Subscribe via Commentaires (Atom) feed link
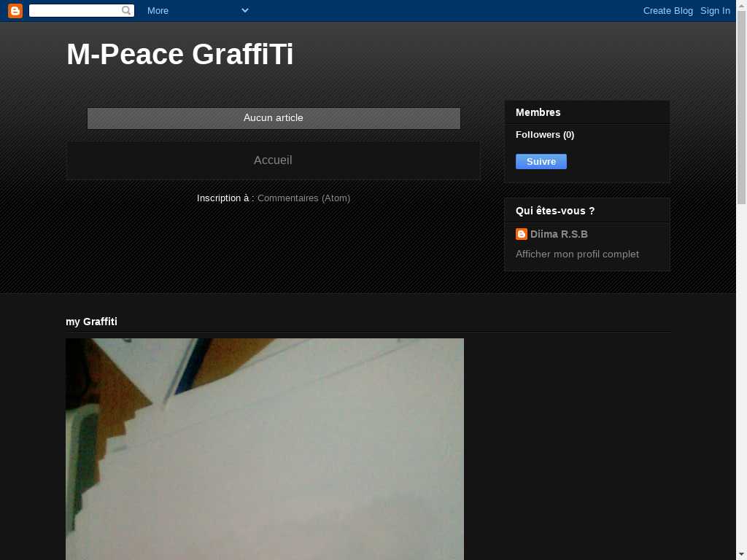The height and width of the screenshot is (560, 747). pos(303,198)
